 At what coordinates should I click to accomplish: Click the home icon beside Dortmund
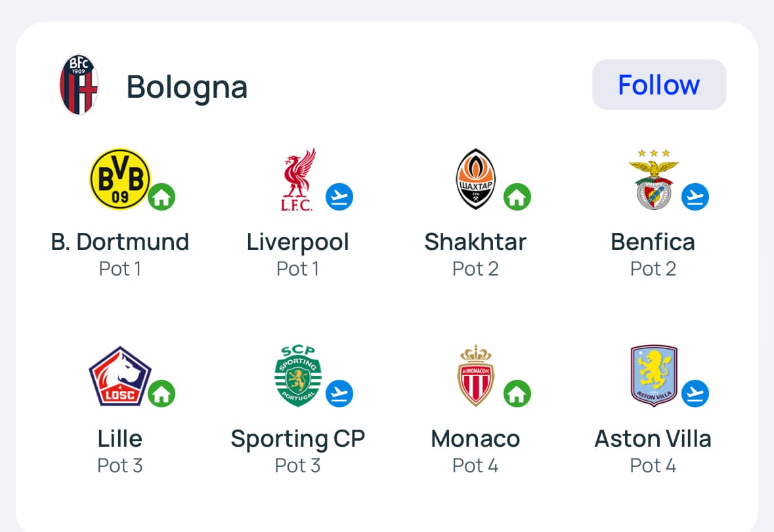click(161, 197)
